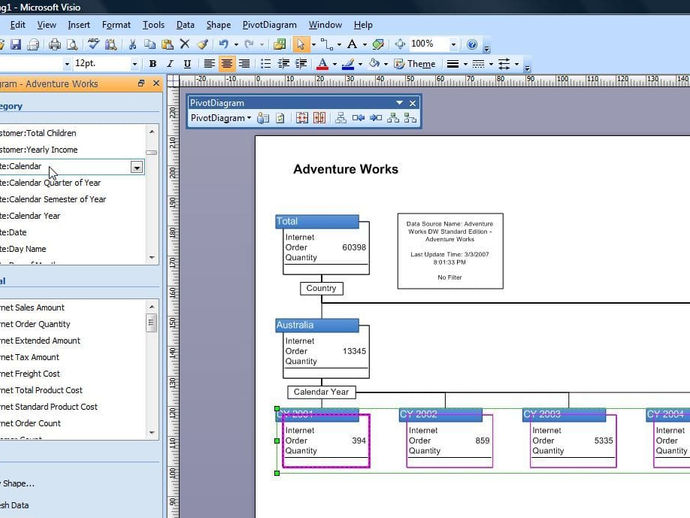Set Align Center text alignment

227,64
